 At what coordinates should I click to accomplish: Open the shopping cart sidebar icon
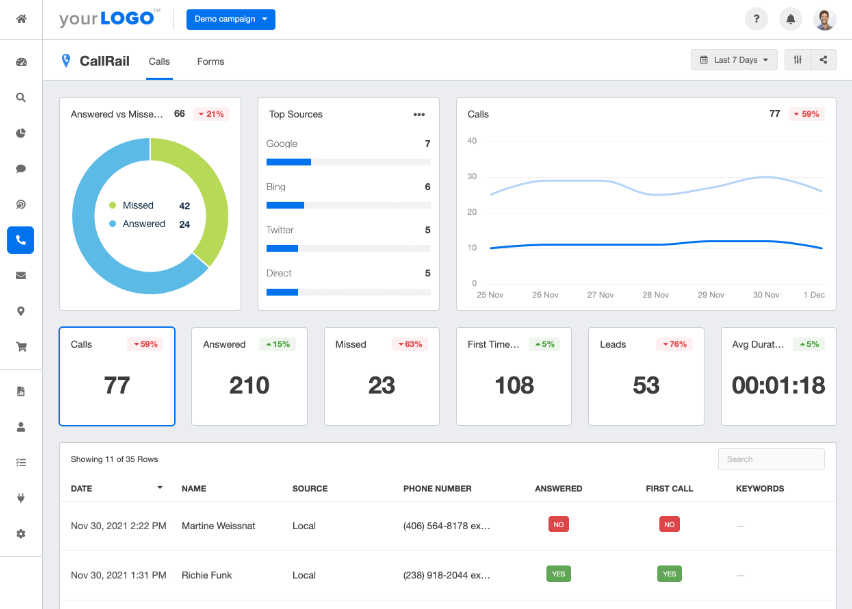coord(21,345)
